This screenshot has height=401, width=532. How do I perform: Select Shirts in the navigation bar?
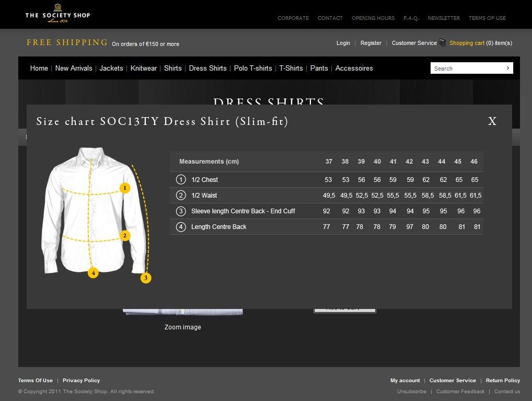click(172, 68)
